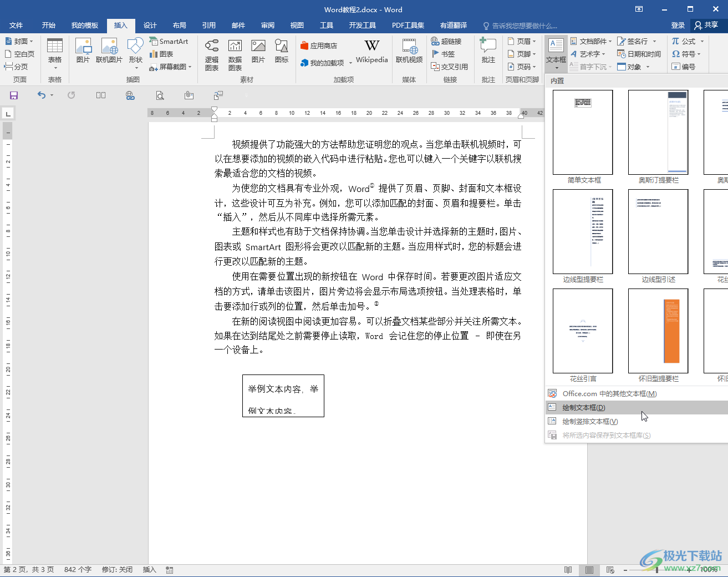
Task: Insert 联机视频 online video
Action: [409, 51]
